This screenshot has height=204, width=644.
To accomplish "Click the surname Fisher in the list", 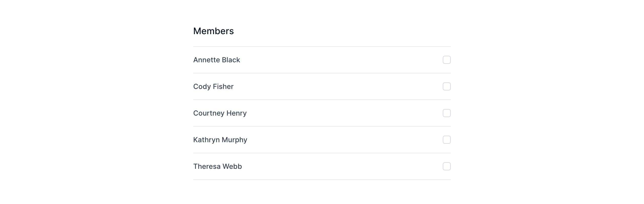I will pos(223,86).
